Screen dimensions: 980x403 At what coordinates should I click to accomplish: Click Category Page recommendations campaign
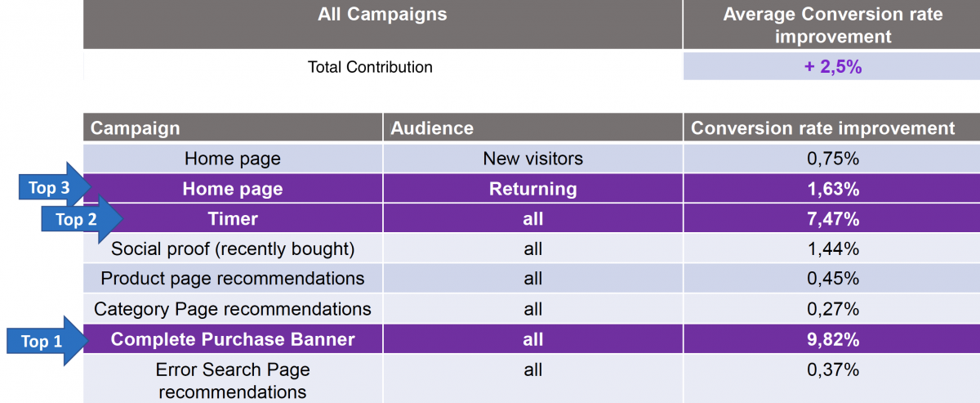pos(233,309)
